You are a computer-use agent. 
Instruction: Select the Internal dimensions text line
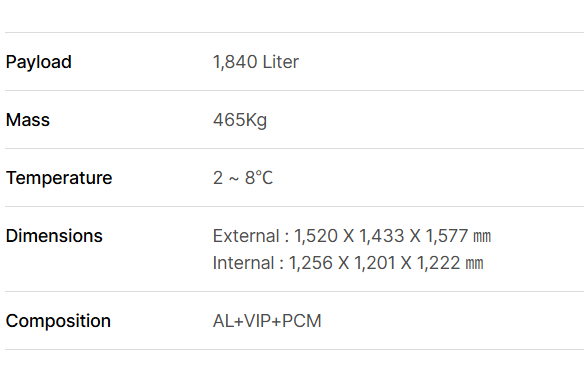348,263
